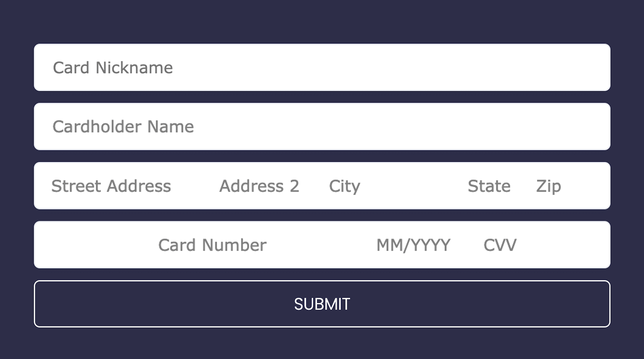Activate the City placeholder in address row
644x359 pixels.
pos(345,187)
